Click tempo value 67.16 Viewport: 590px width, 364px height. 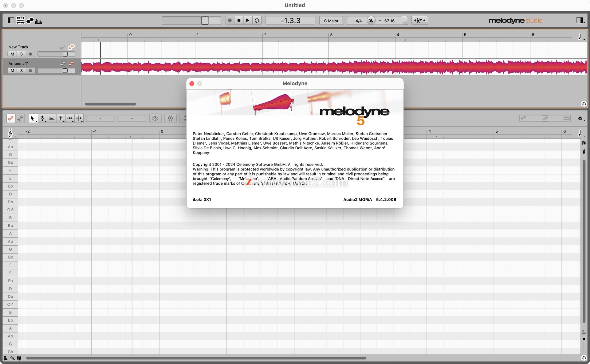(x=389, y=21)
